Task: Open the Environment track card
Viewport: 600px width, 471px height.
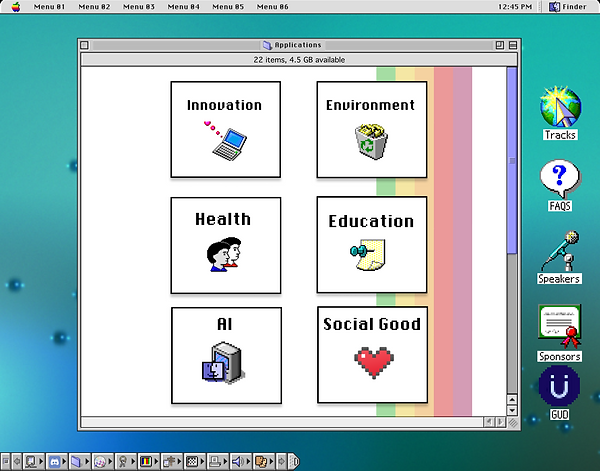Action: click(372, 129)
